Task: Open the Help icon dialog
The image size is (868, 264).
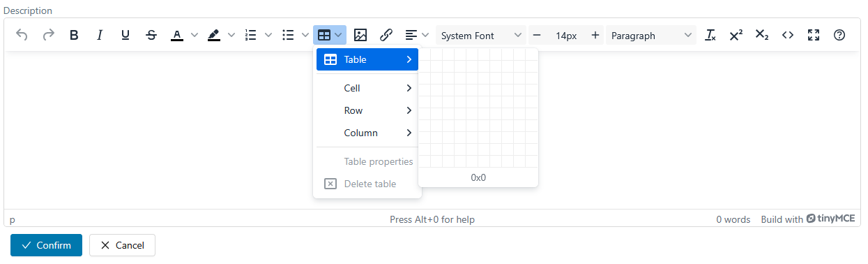Action: coord(839,35)
